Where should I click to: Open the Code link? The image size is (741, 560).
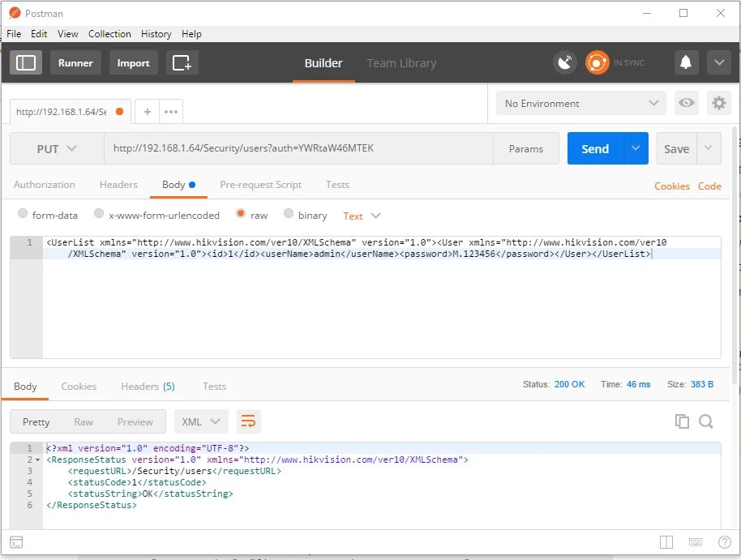tap(709, 186)
